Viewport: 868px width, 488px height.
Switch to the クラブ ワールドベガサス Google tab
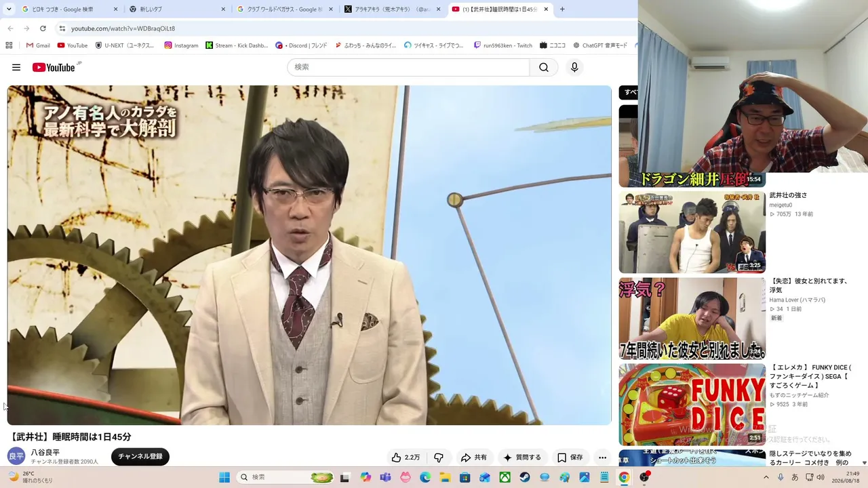279,9
